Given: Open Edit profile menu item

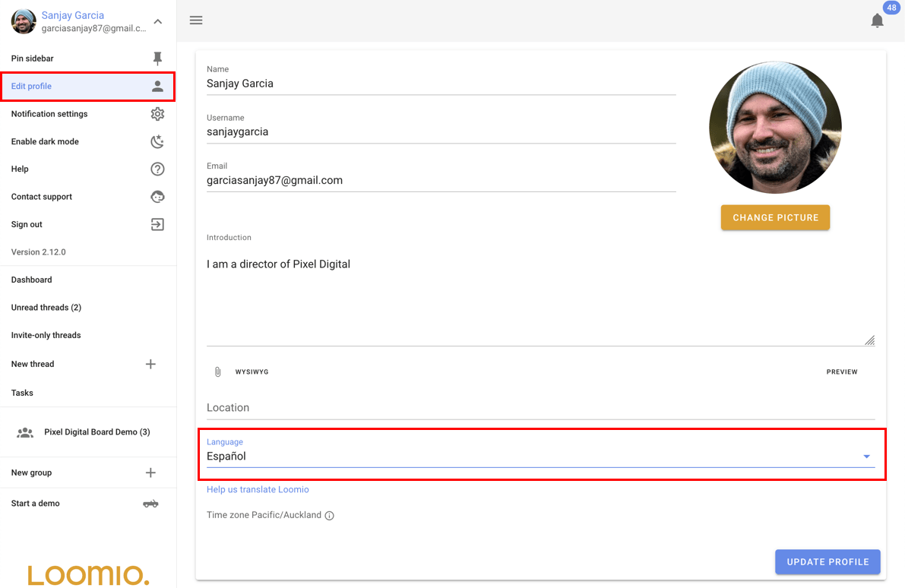Looking at the screenshot, I should (88, 87).
